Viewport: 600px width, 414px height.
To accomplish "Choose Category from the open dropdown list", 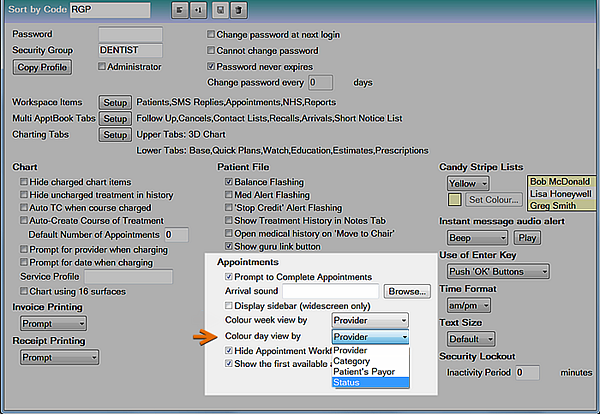I will click(x=370, y=361).
